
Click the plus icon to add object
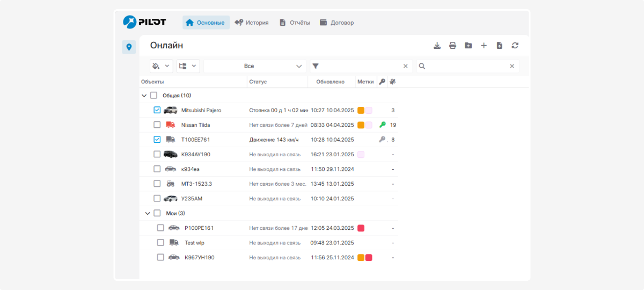(484, 46)
